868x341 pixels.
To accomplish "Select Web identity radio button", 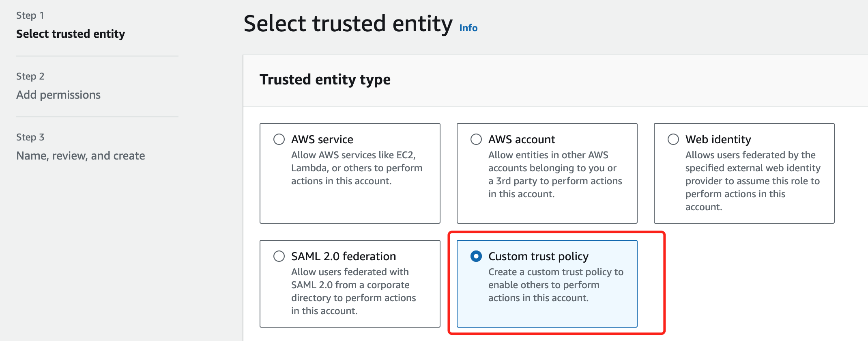I will [673, 139].
